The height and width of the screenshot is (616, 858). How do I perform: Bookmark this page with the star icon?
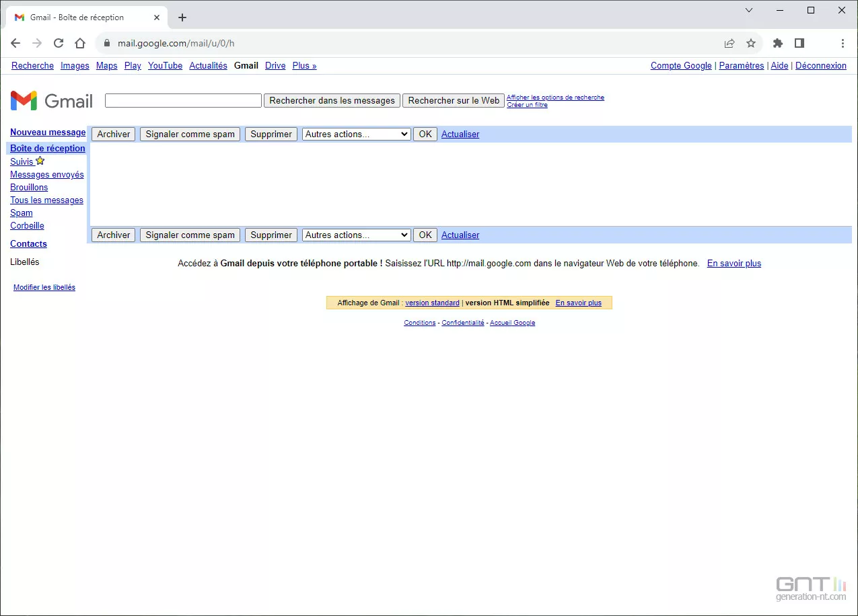pyautogui.click(x=751, y=43)
